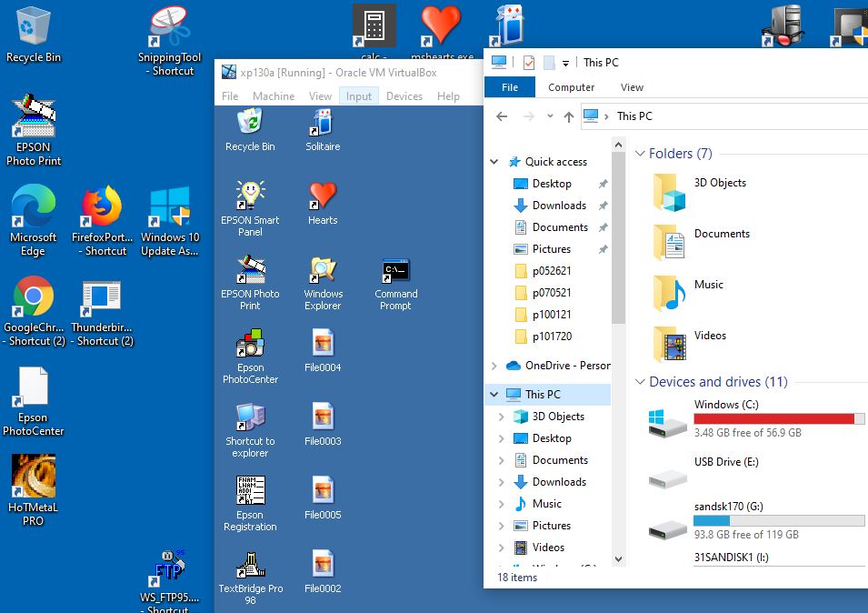Screen dimensions: 868x613
Task: Launch Microsoft Edge from the desktop
Action: click(x=34, y=220)
